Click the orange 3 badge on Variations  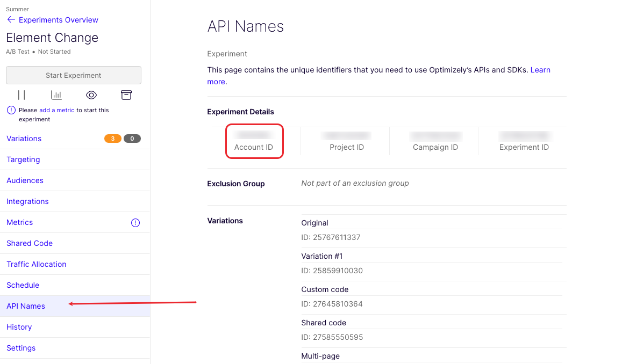(113, 139)
